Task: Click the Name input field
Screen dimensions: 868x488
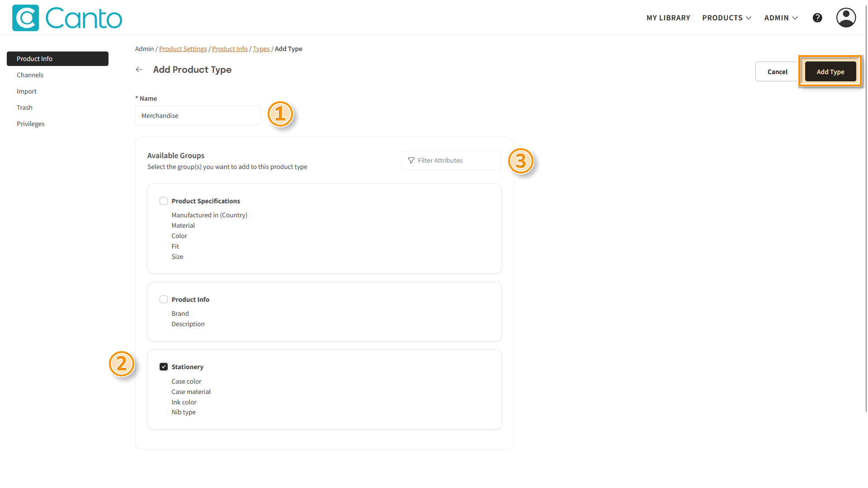Action: [x=198, y=116]
